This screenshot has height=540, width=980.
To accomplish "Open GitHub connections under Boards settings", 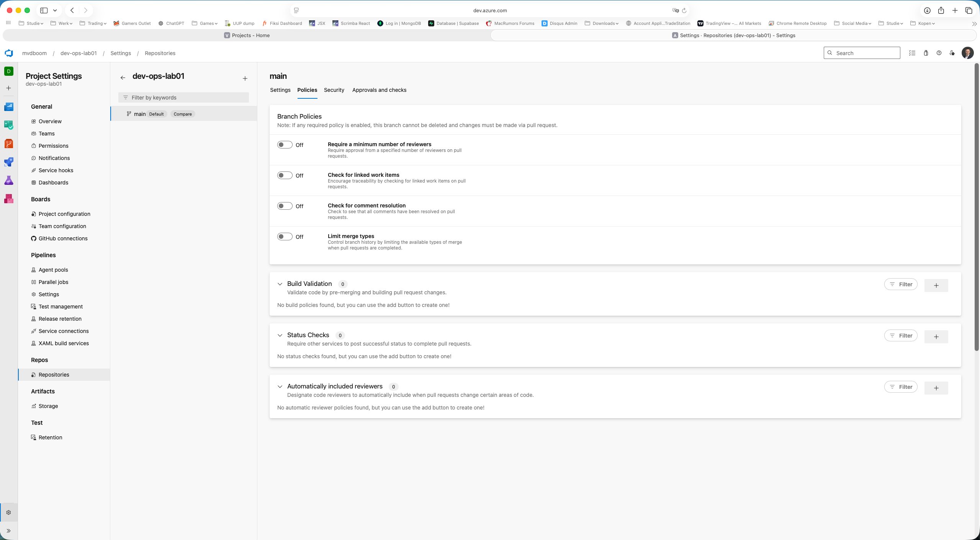I will click(x=63, y=238).
